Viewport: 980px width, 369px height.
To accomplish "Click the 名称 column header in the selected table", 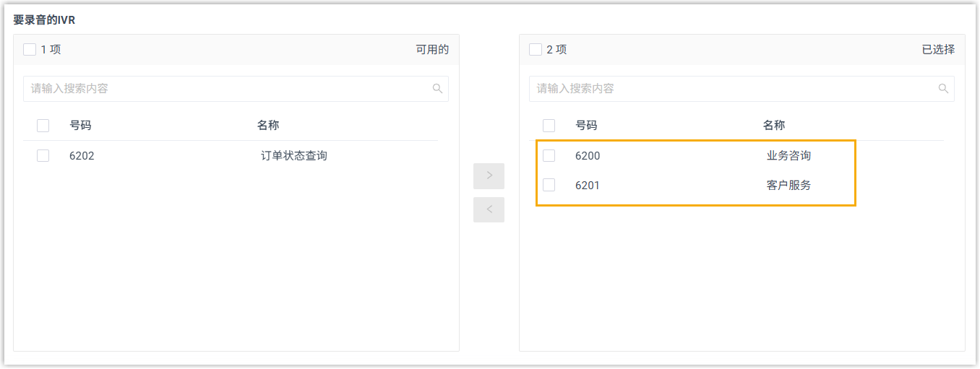I will click(774, 126).
